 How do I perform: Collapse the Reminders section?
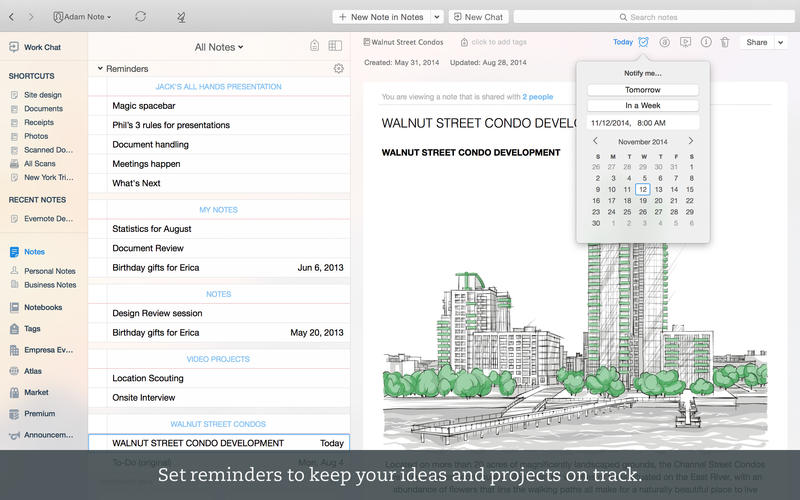[x=100, y=69]
